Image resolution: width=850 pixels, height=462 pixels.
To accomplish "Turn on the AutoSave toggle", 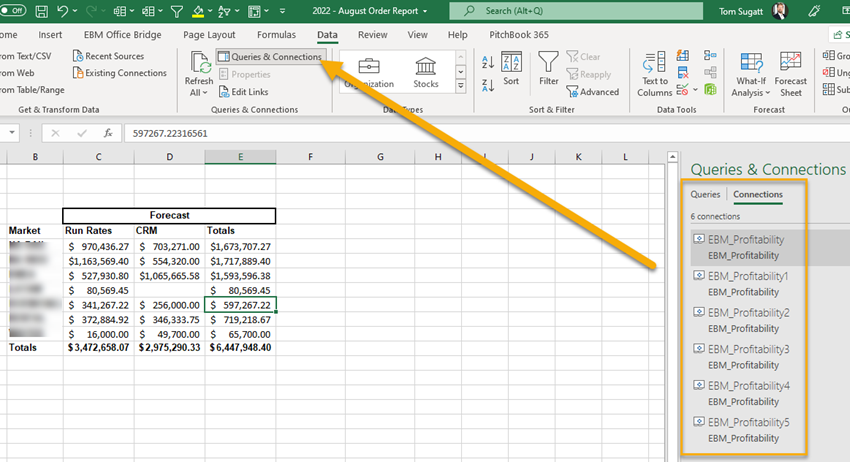I will [x=12, y=11].
